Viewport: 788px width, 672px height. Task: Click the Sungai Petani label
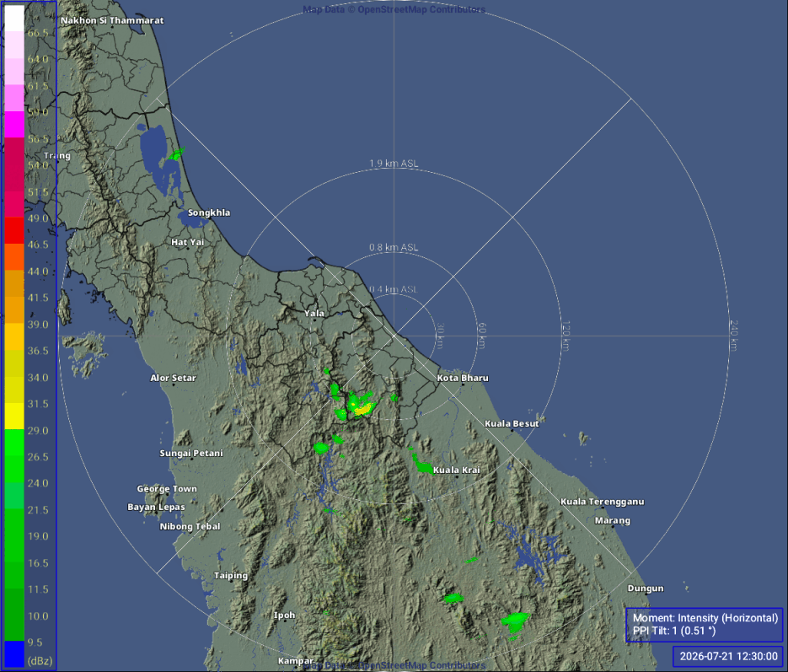pos(191,453)
